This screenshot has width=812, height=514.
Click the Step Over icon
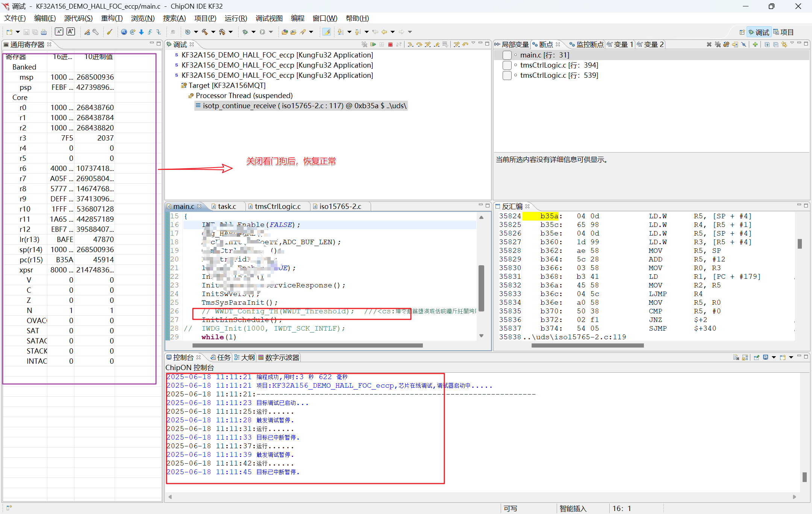click(419, 44)
